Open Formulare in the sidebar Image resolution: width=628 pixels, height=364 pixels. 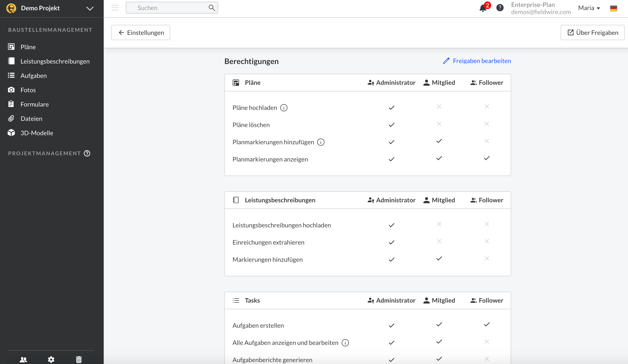(x=35, y=104)
